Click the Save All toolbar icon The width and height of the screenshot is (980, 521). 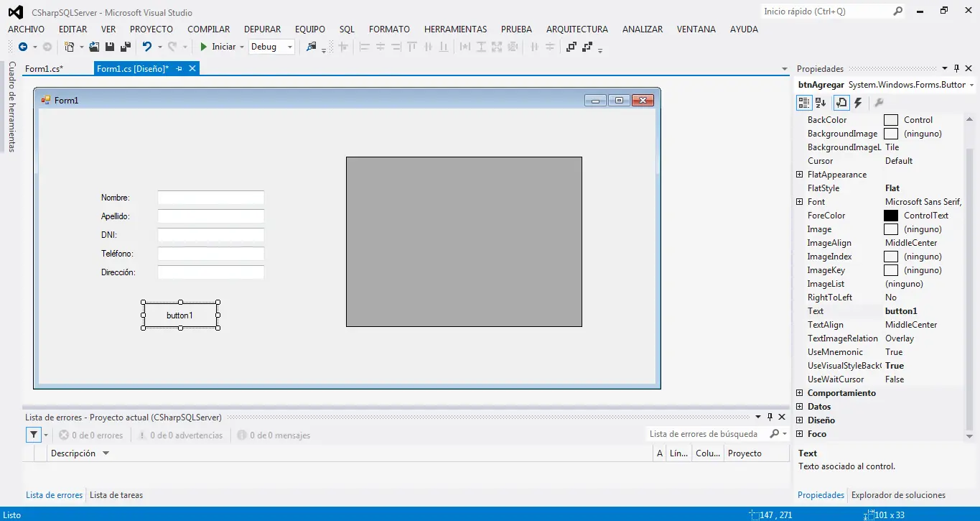pyautogui.click(x=126, y=47)
